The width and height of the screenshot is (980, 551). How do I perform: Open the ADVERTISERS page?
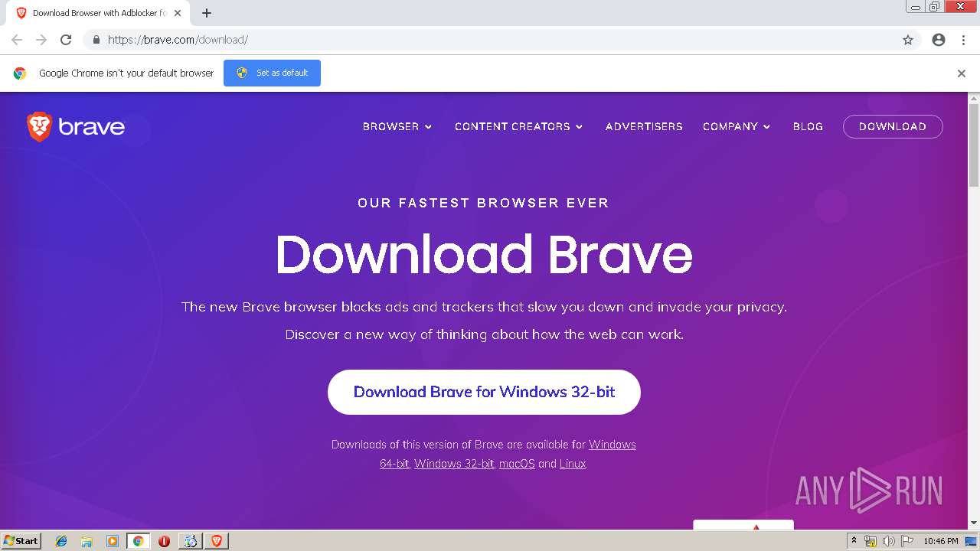click(x=644, y=126)
